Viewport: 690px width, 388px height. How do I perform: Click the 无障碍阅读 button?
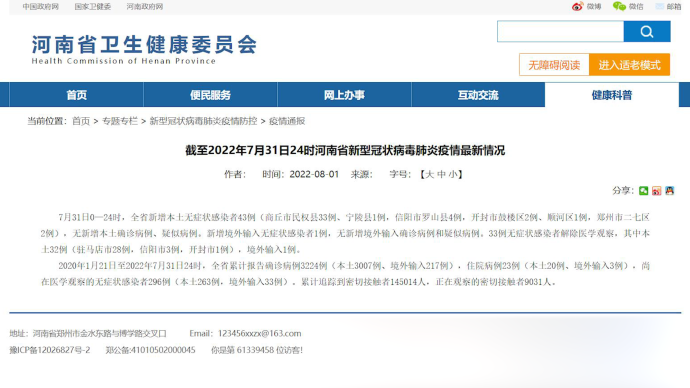coord(554,65)
